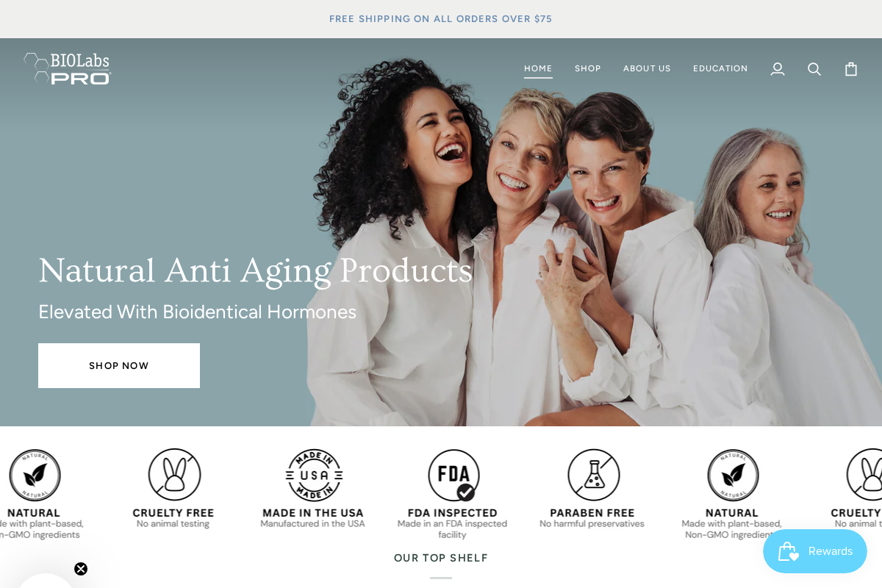Open the Education menu

(720, 68)
